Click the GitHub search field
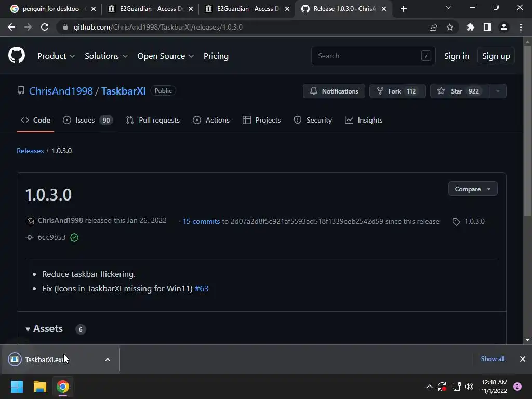This screenshot has height=399, width=532. click(x=373, y=56)
